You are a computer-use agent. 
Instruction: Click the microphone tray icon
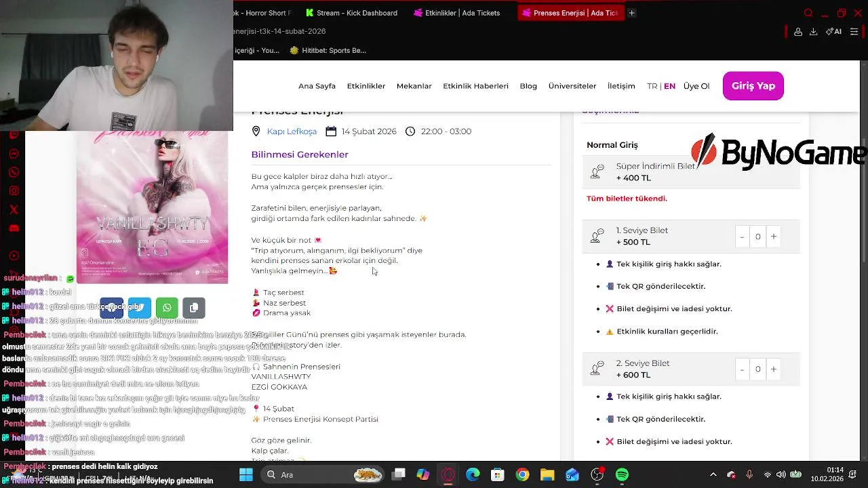(x=749, y=474)
